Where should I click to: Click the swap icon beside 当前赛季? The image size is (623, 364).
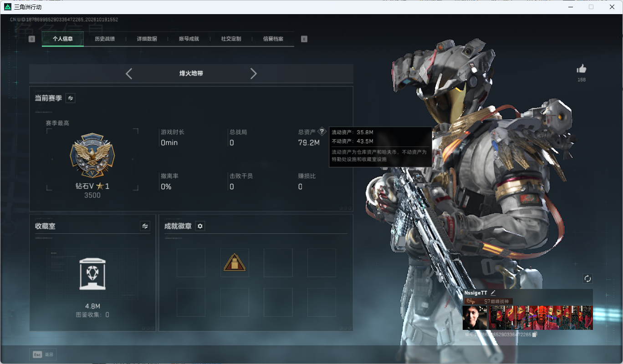point(71,98)
